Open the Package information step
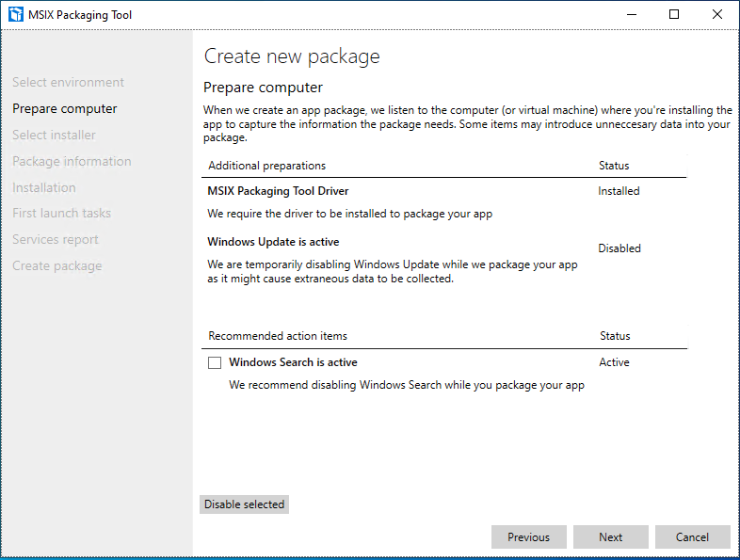This screenshot has height=560, width=740. (72, 161)
